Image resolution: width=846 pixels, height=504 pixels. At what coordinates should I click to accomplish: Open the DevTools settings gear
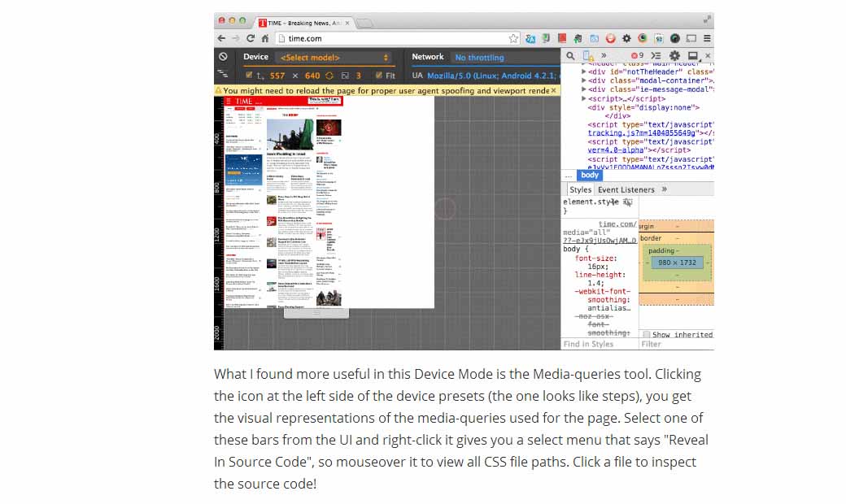point(675,55)
